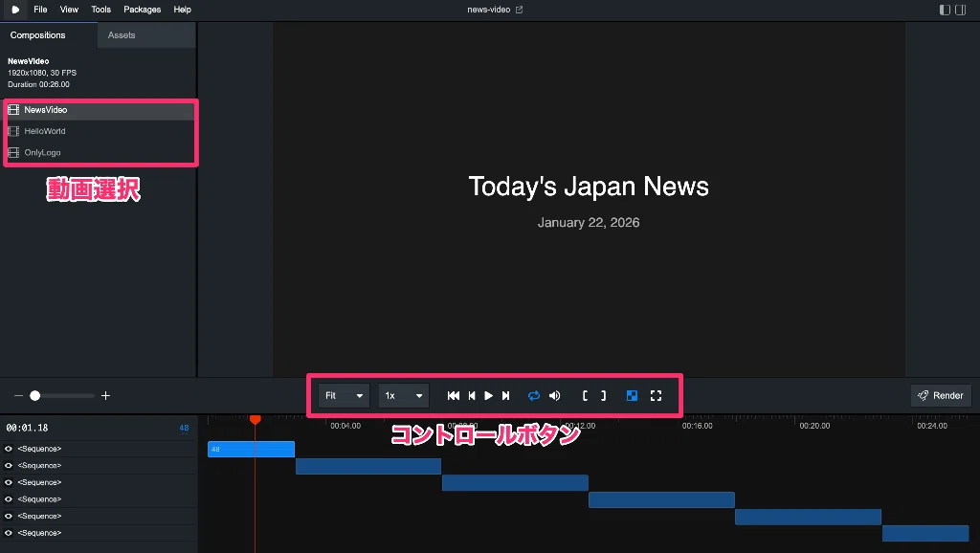
Task: Click the red timeline playhead handle
Action: pyautogui.click(x=255, y=419)
